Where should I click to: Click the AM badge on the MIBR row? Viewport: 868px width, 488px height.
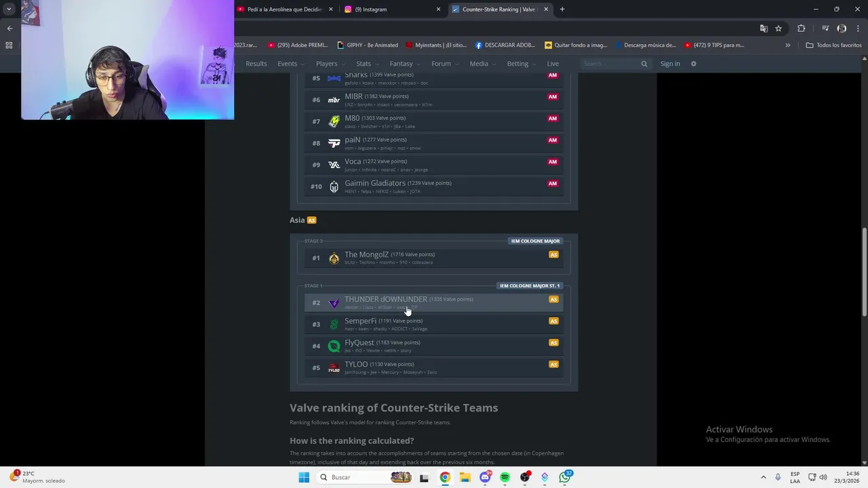(553, 97)
